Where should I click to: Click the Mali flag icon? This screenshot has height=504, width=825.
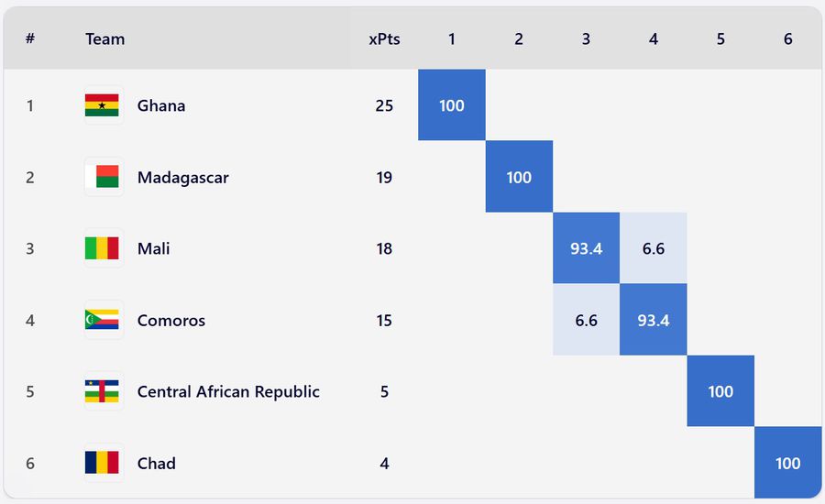[102, 248]
